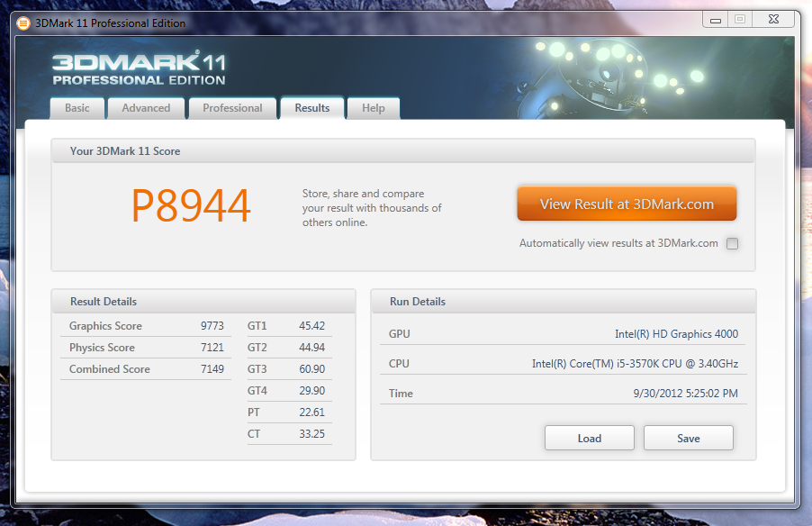This screenshot has width=812, height=526.
Task: Select the Physics Score value 7121
Action: coord(212,348)
